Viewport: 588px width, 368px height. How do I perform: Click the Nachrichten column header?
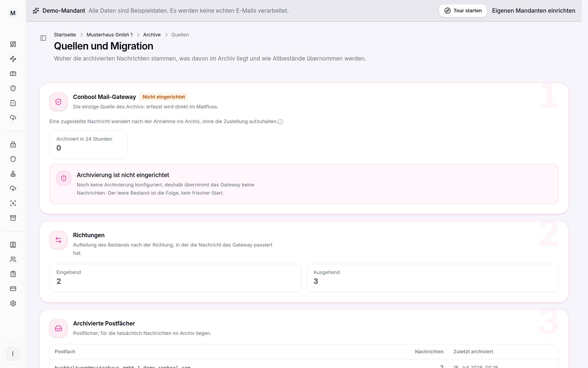click(429, 352)
